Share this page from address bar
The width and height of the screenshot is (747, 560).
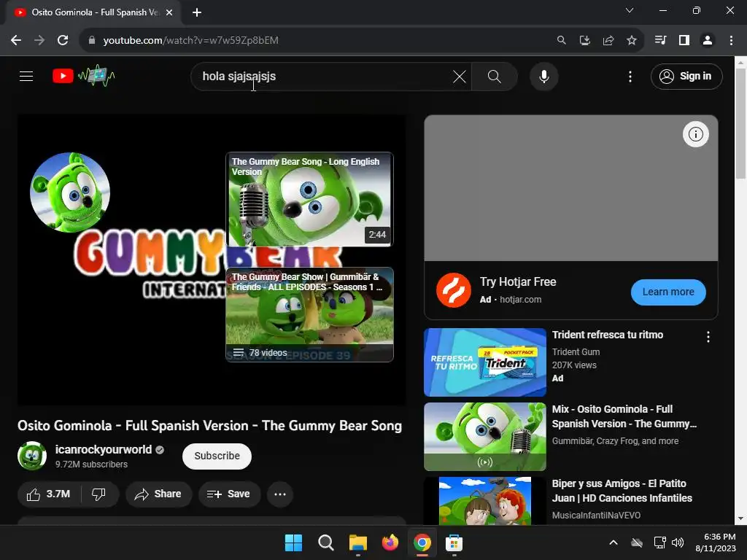(x=608, y=41)
